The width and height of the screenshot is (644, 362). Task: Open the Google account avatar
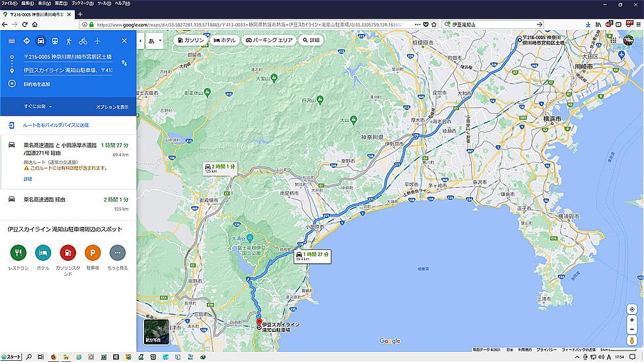628,40
